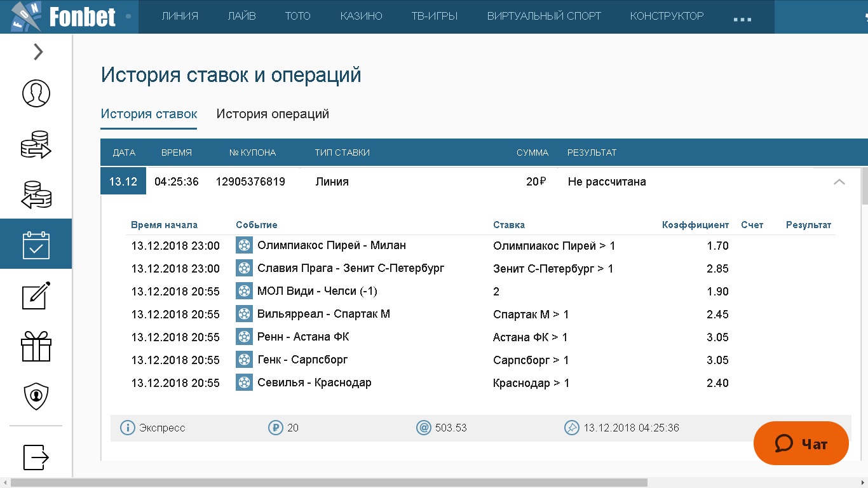Open the three dots more menu
This screenshot has height=488, width=868.
click(x=742, y=18)
